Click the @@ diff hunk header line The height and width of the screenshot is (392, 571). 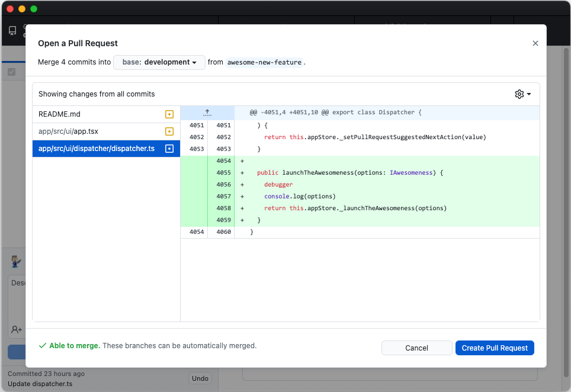(x=332, y=112)
